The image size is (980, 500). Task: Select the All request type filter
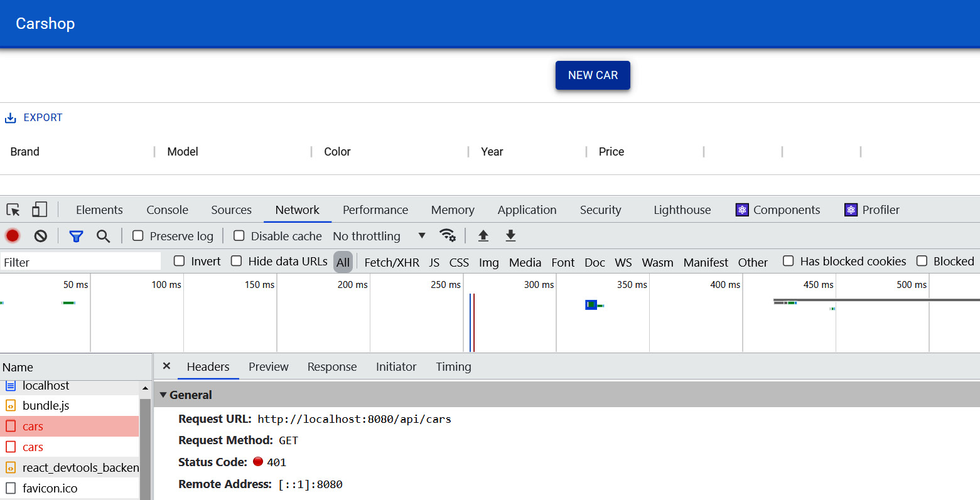[343, 262]
